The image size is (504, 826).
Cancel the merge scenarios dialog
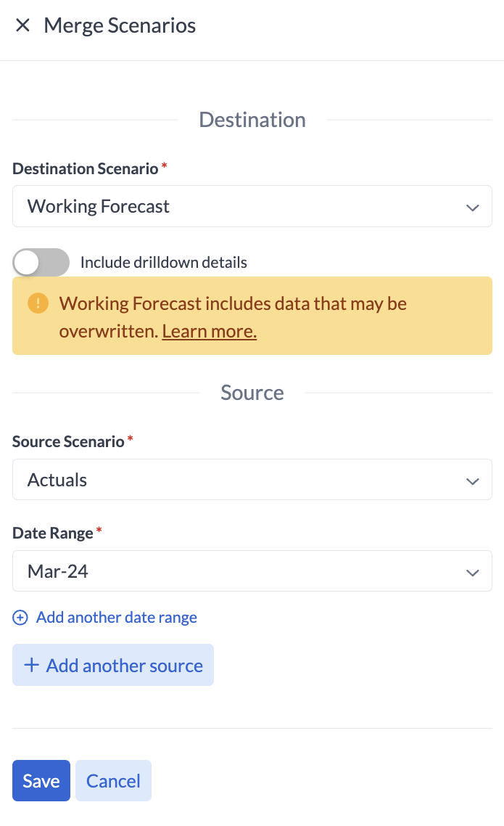[x=113, y=781]
